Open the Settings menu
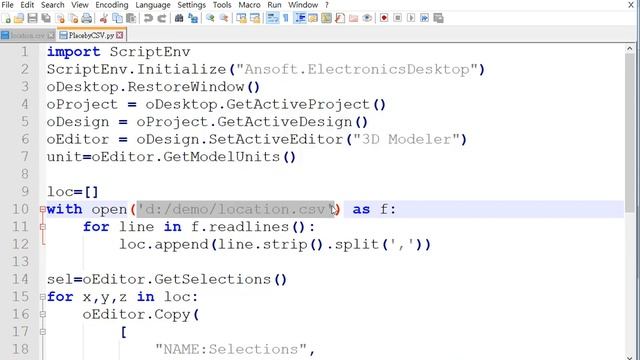 (191, 5)
